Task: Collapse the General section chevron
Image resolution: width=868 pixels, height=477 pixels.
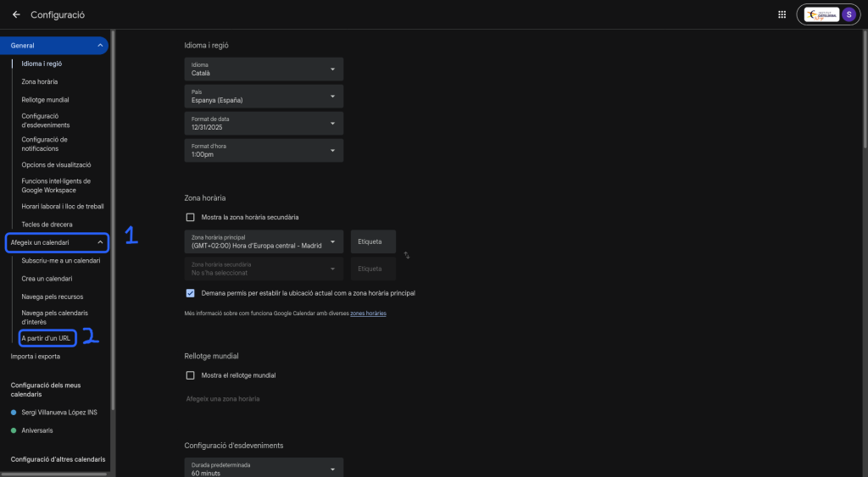Action: tap(101, 45)
